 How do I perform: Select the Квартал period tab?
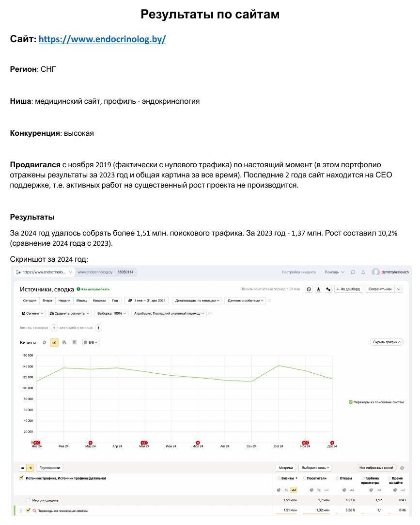(99, 301)
